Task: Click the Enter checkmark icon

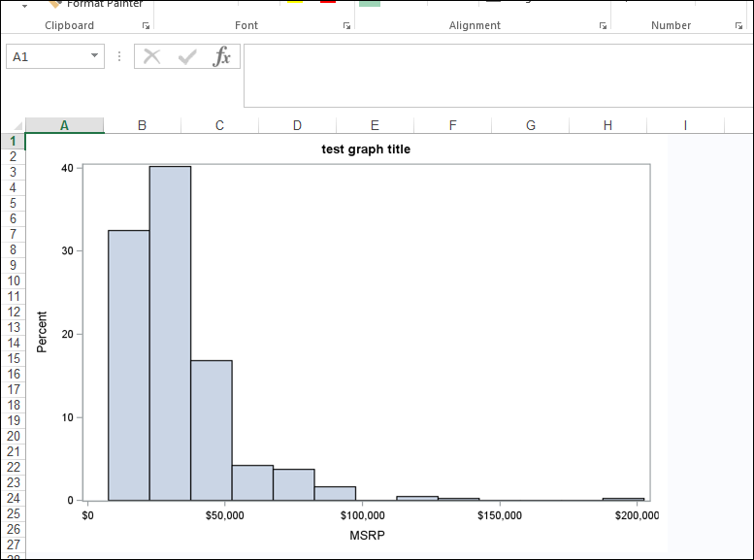Action: click(x=187, y=56)
